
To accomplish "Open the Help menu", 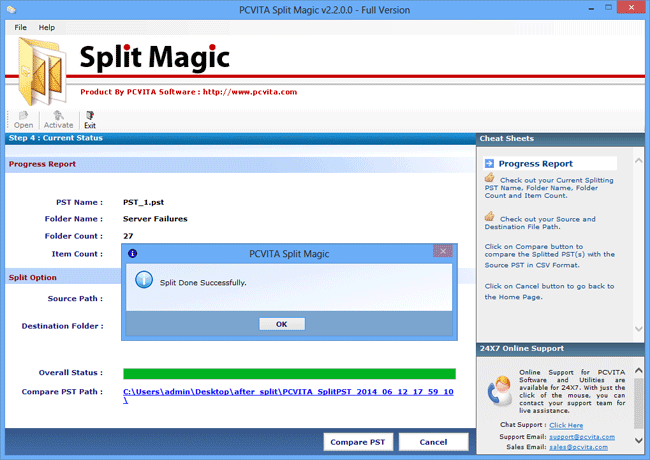I will 46,27.
